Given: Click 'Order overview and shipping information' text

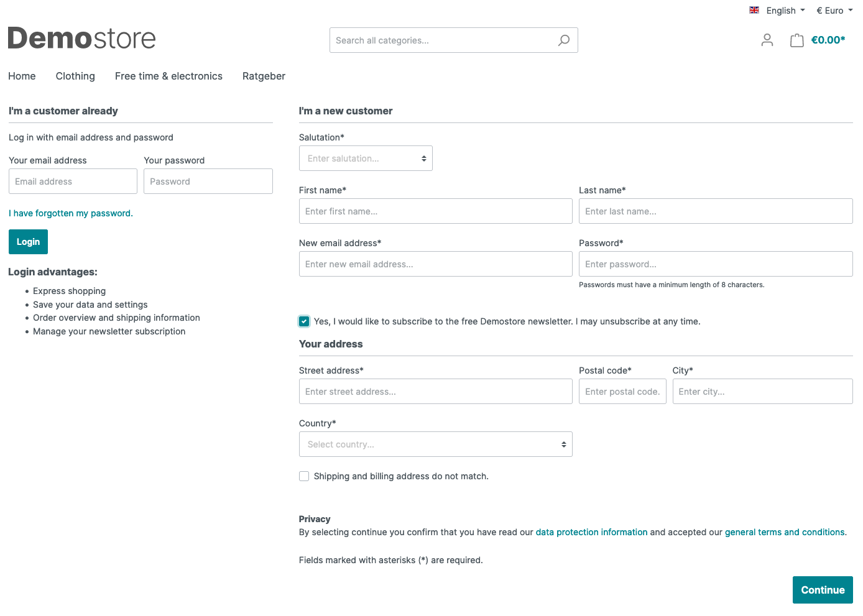Looking at the screenshot, I should (x=116, y=318).
